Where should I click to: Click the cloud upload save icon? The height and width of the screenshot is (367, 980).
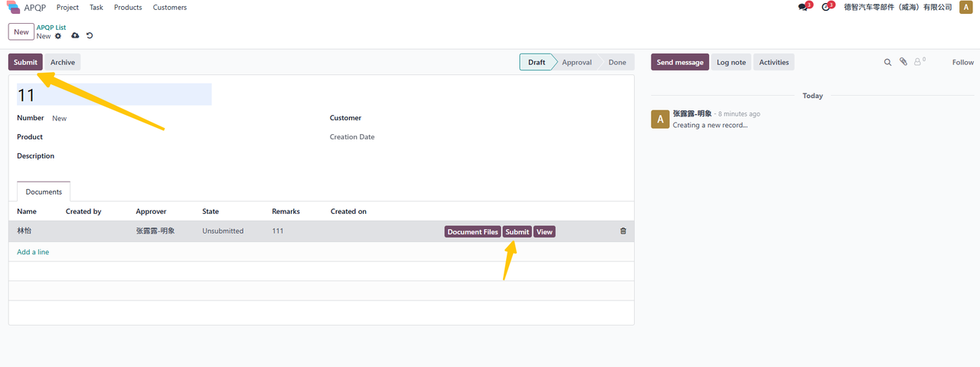pos(75,36)
